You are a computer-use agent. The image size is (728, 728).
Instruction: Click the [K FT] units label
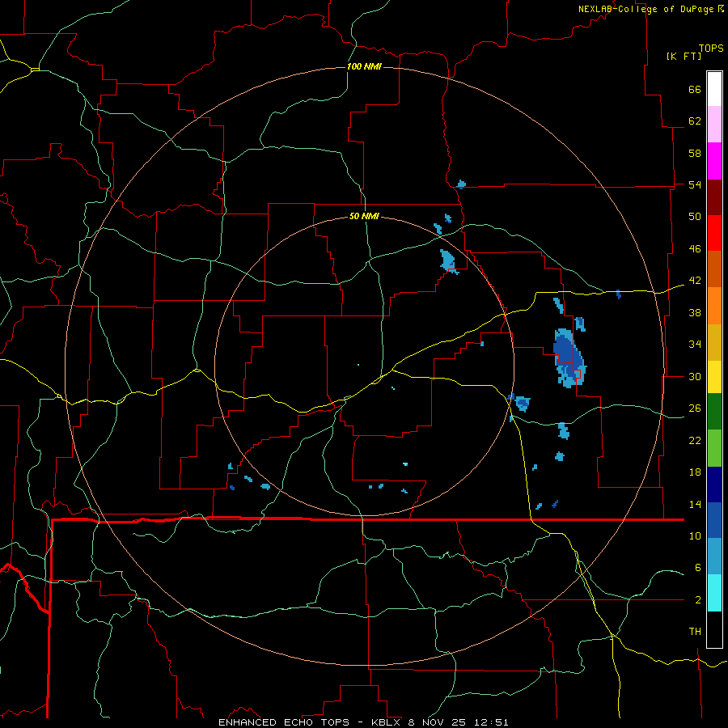(684, 56)
